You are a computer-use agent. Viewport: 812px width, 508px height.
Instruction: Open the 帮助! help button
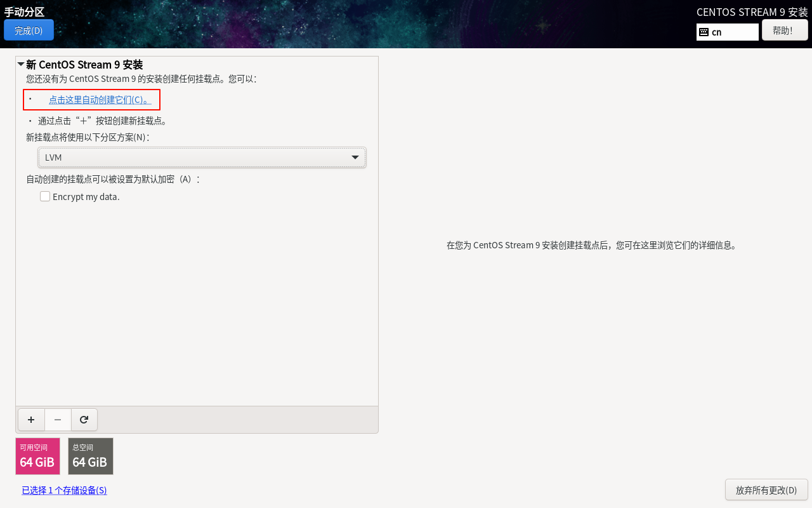[785, 30]
